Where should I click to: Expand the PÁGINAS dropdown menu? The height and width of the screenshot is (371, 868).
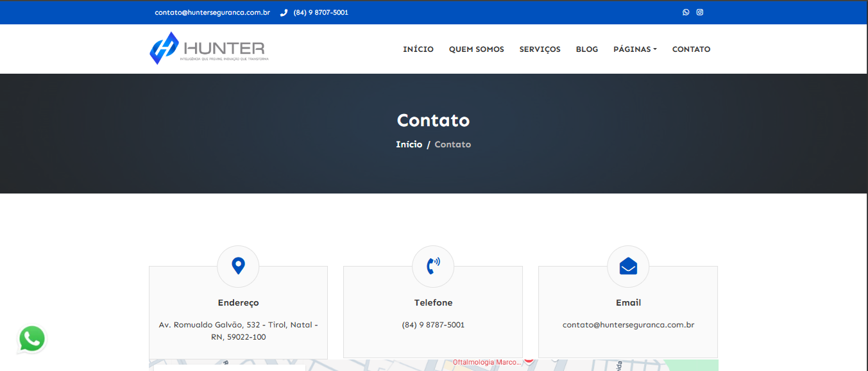634,49
